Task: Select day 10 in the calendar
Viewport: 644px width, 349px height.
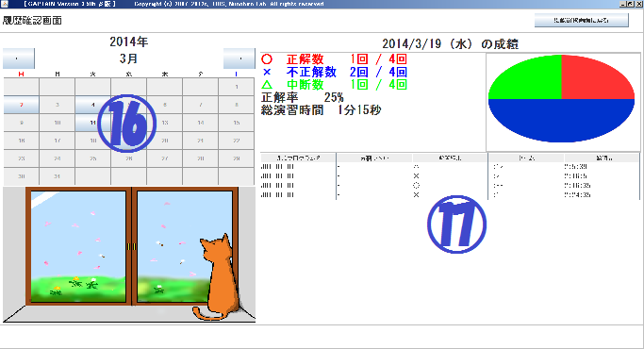Action: 58,123
